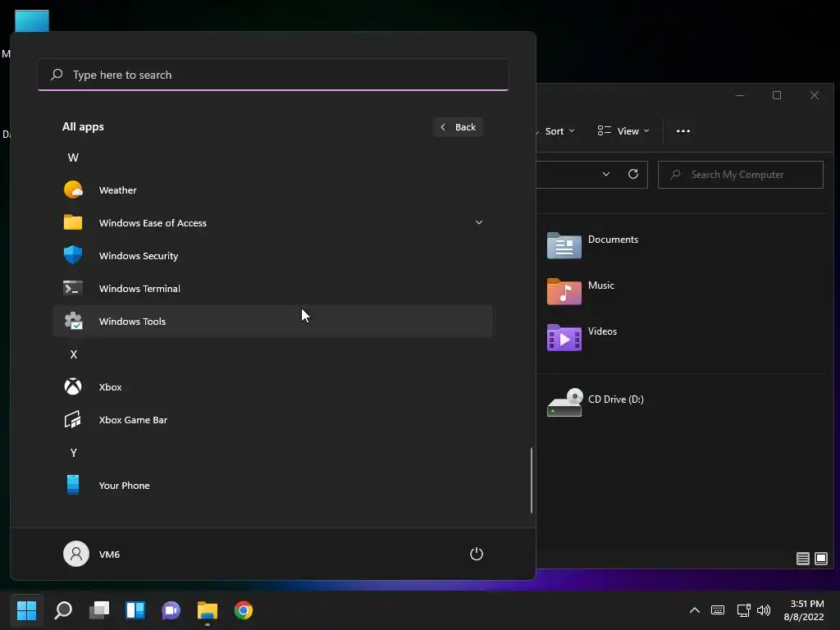
Task: Expand address bar history dropdown
Action: [606, 174]
